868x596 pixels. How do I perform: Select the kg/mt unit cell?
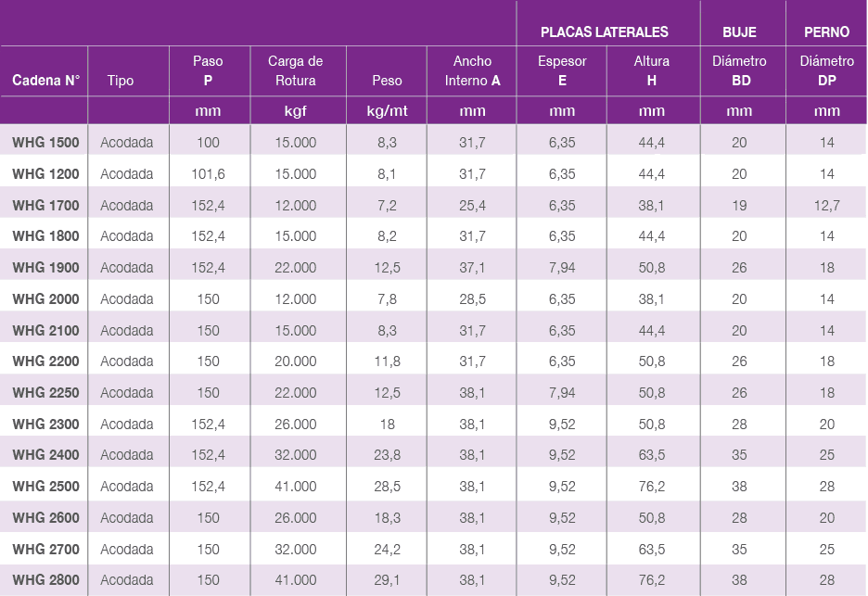387,111
